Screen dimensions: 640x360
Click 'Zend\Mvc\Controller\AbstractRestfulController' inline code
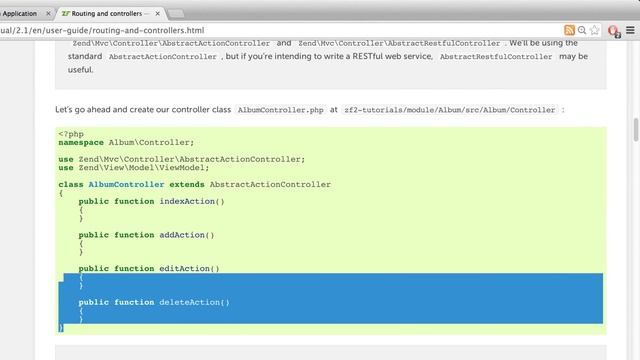[399, 43]
